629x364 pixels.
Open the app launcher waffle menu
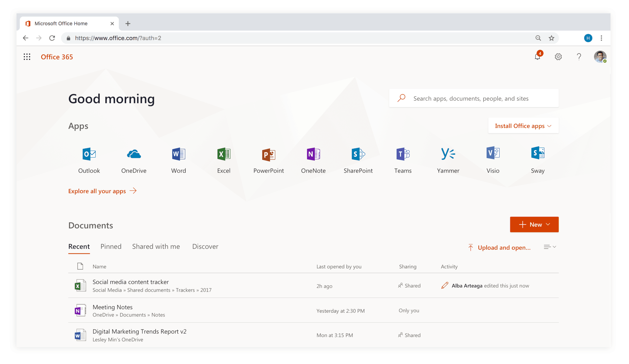27,57
